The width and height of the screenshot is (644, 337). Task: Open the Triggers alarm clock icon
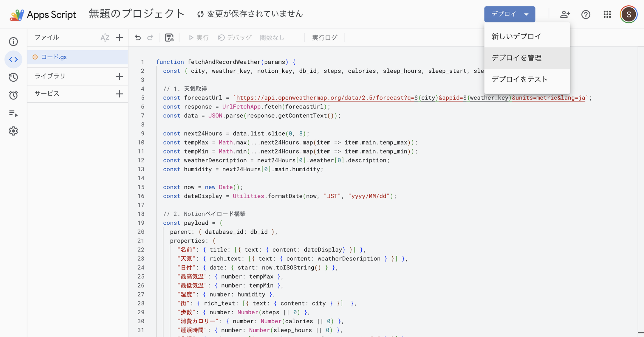[13, 95]
